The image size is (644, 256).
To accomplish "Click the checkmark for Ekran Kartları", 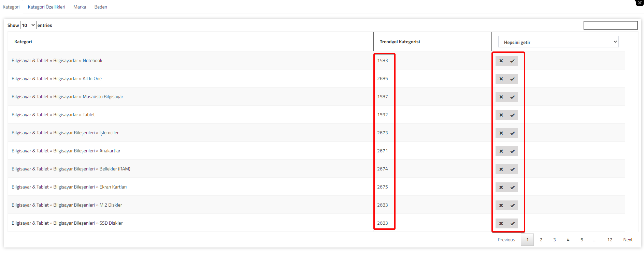I will (512, 187).
